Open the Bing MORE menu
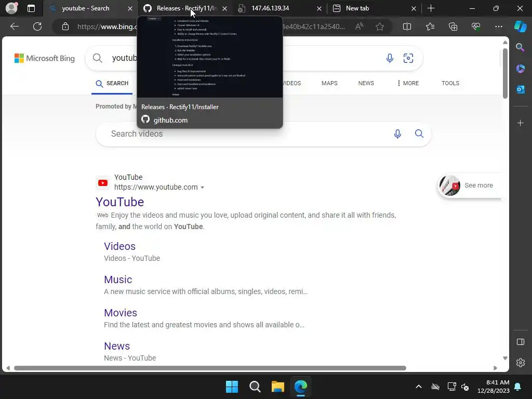The image size is (532, 399). 408,83
